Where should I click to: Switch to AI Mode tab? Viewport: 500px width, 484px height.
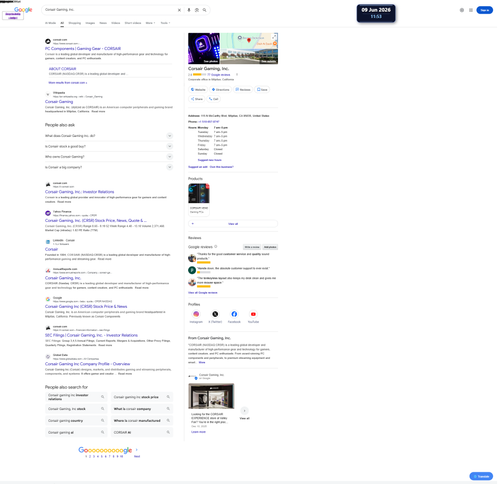[50, 23]
